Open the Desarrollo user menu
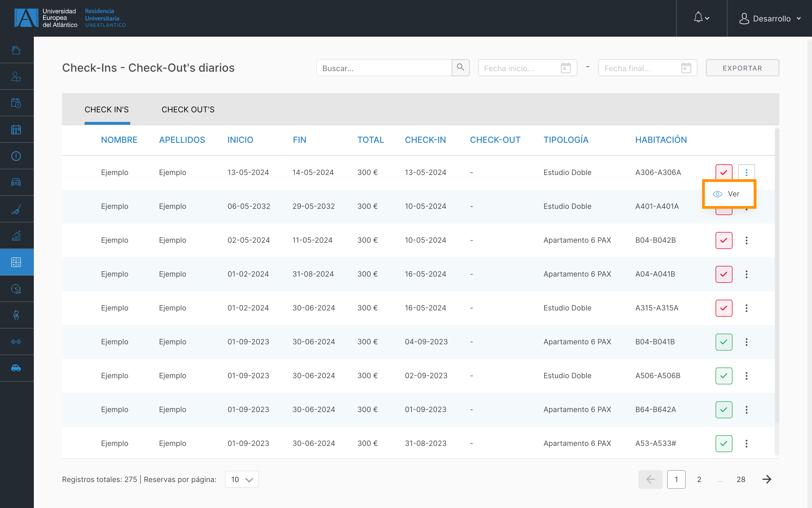812x508 pixels. (x=770, y=18)
